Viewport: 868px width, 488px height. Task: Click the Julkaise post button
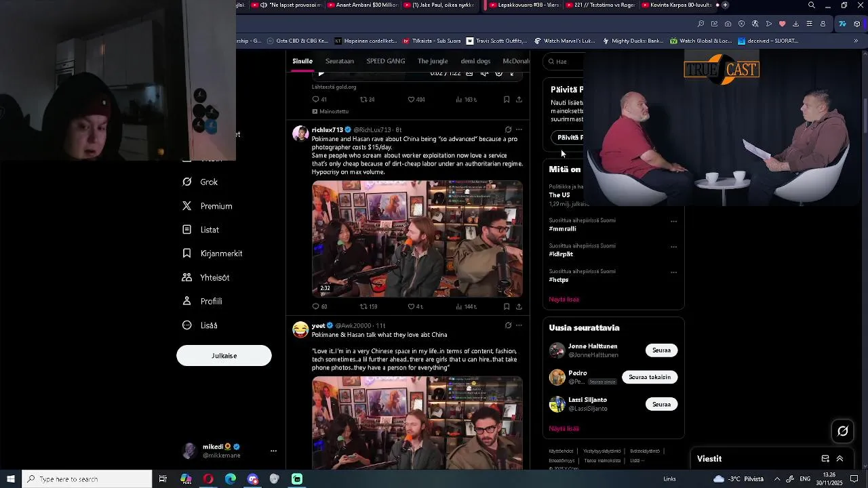224,356
